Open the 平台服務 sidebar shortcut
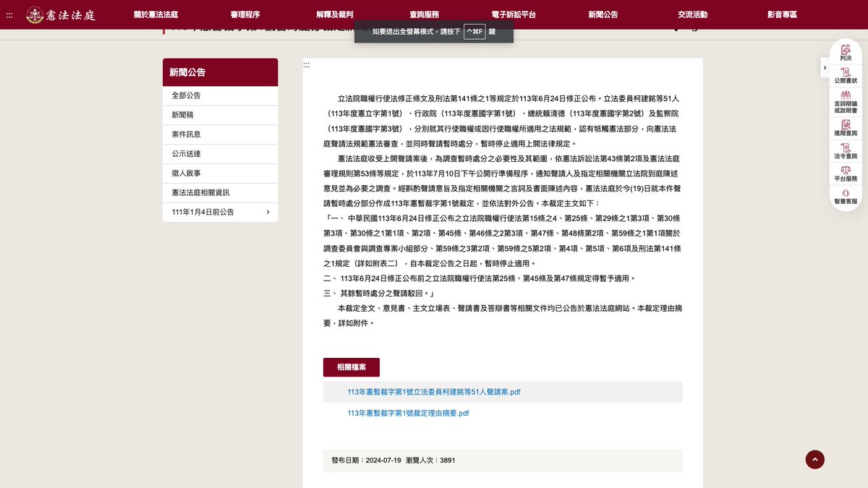The image size is (868, 488). 846,174
